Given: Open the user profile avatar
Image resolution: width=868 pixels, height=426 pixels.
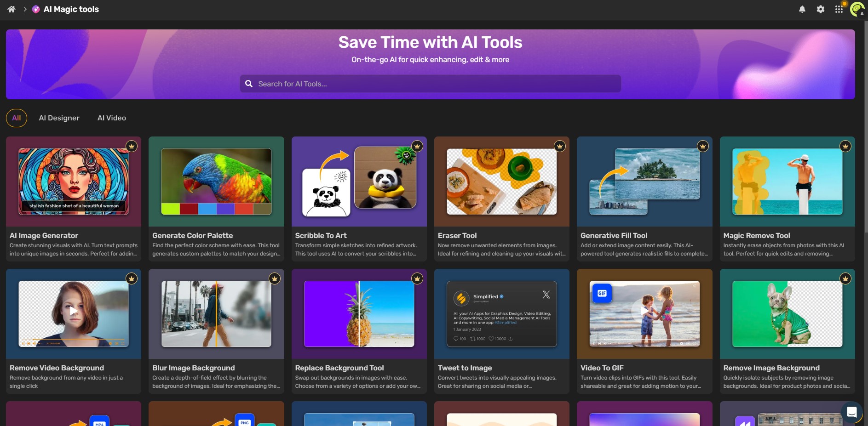Looking at the screenshot, I should [857, 9].
